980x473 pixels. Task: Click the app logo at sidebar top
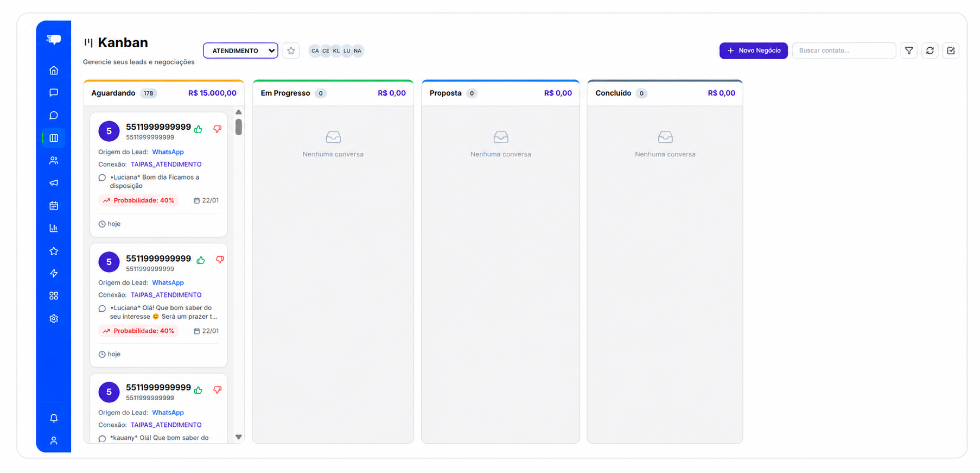54,39
